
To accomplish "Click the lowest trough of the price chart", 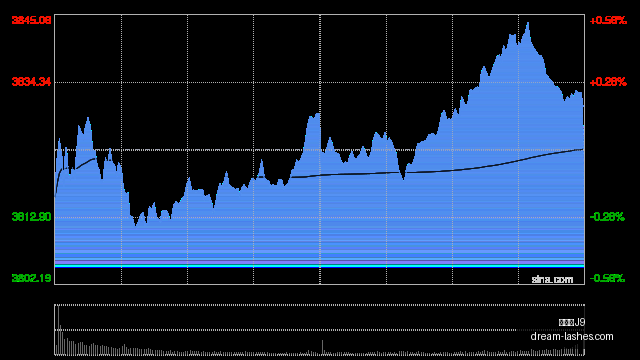I will click(136, 224).
